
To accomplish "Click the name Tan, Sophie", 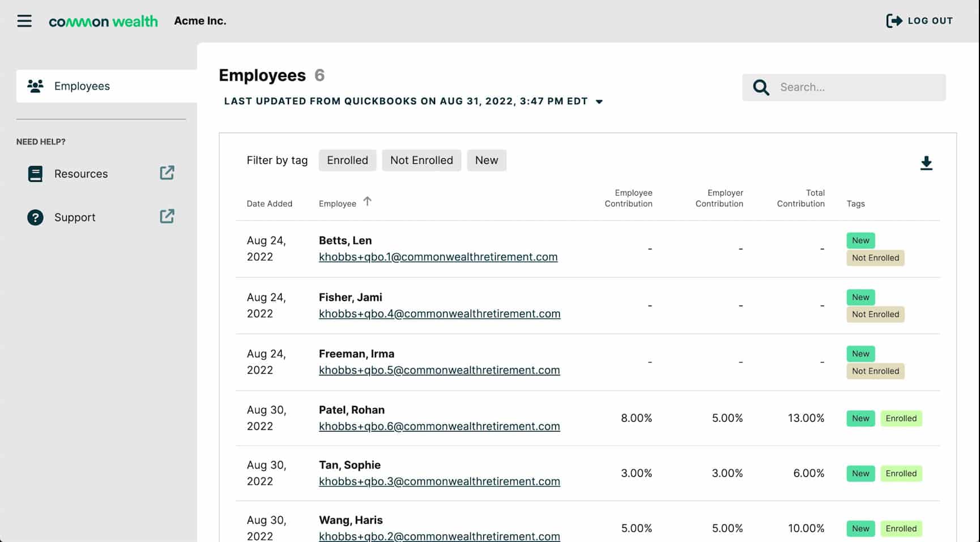I will coord(350,465).
